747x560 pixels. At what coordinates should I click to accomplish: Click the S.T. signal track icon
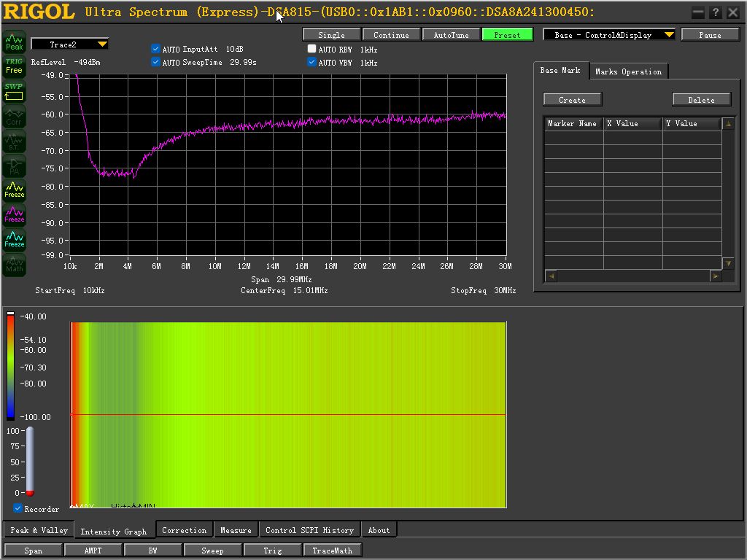pos(14,141)
